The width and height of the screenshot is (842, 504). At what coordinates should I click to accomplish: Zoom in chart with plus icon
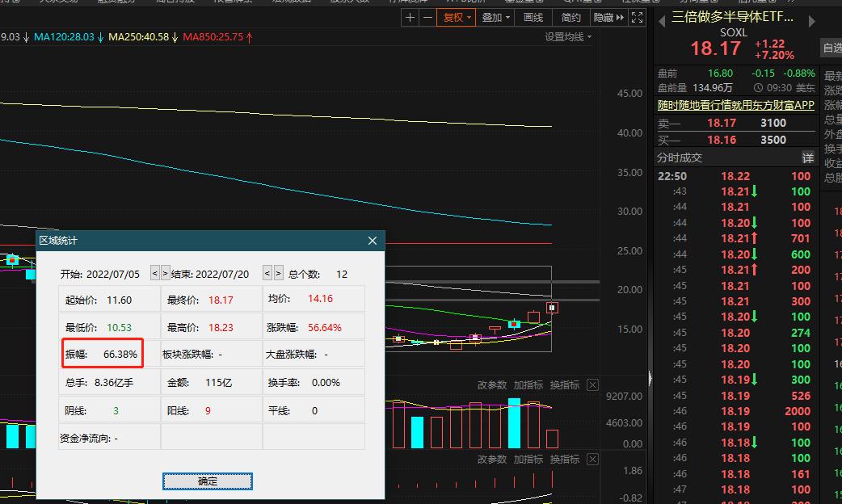[410, 17]
